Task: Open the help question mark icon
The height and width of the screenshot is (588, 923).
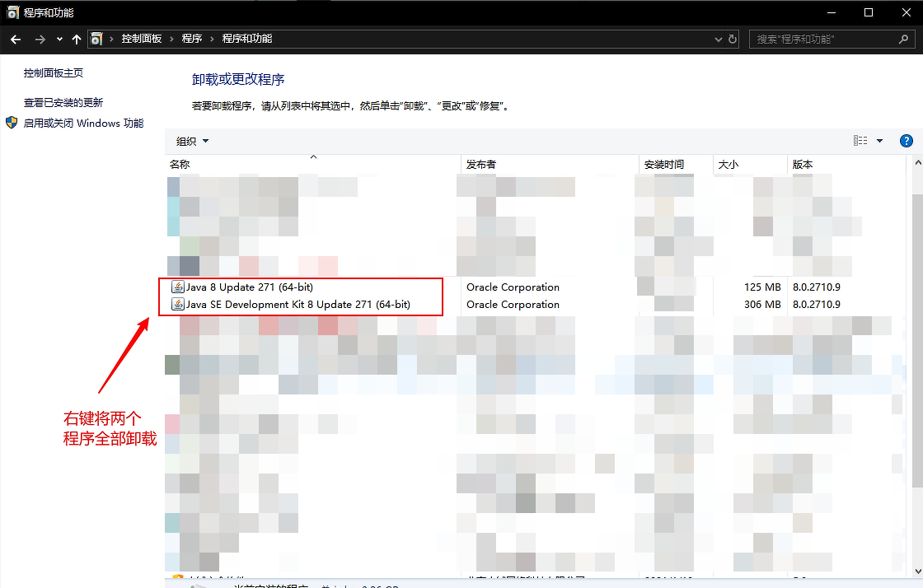Action: point(907,141)
